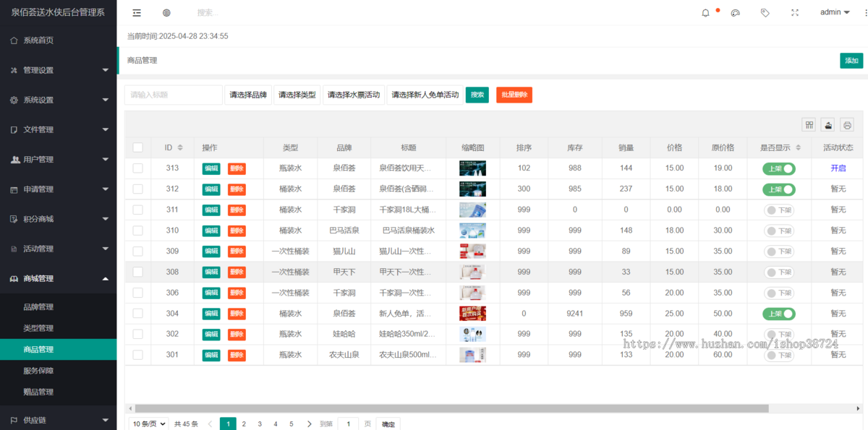Open 请选择品牌 dropdown
The width and height of the screenshot is (868, 430).
click(x=248, y=95)
